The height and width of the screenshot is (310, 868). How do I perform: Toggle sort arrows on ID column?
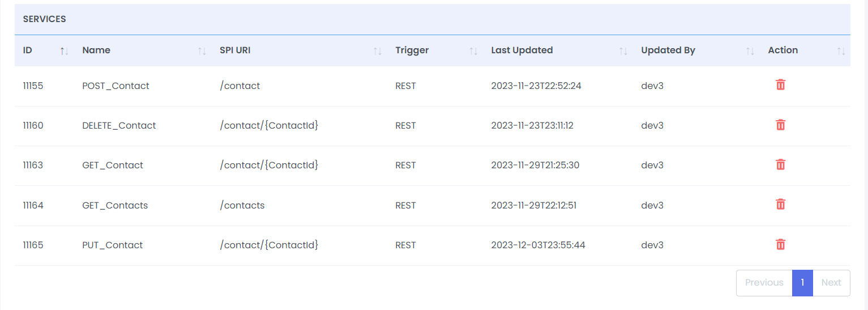(x=64, y=51)
